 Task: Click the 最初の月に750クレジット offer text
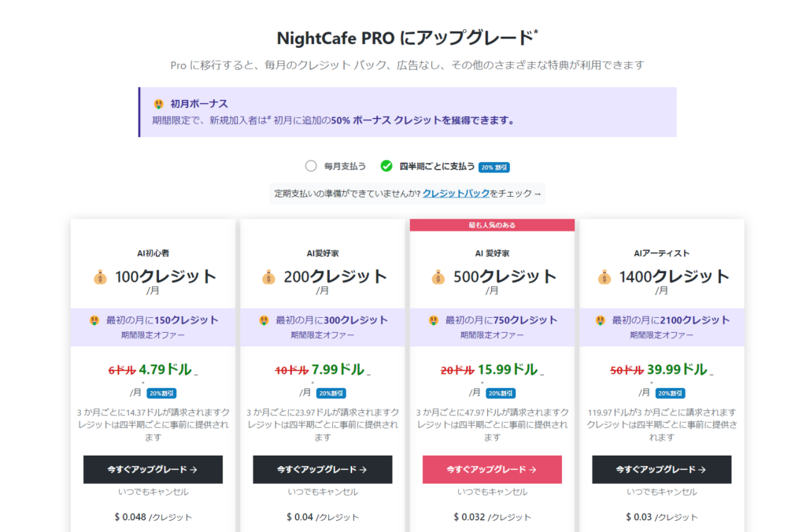pyautogui.click(x=501, y=320)
